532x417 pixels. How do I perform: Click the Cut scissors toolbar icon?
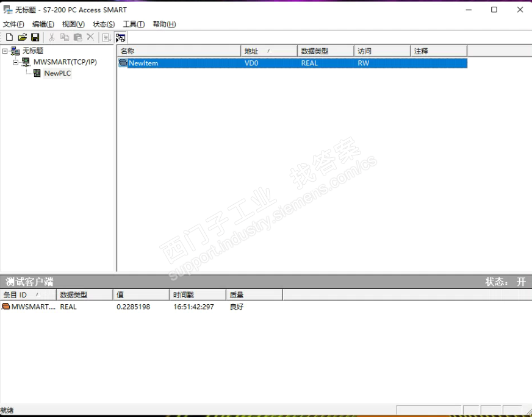[52, 37]
